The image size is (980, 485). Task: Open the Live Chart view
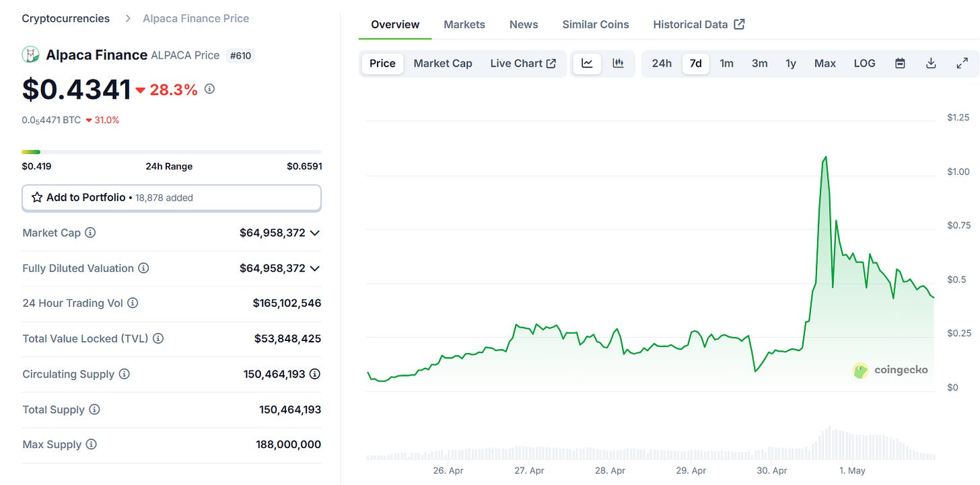tap(523, 63)
